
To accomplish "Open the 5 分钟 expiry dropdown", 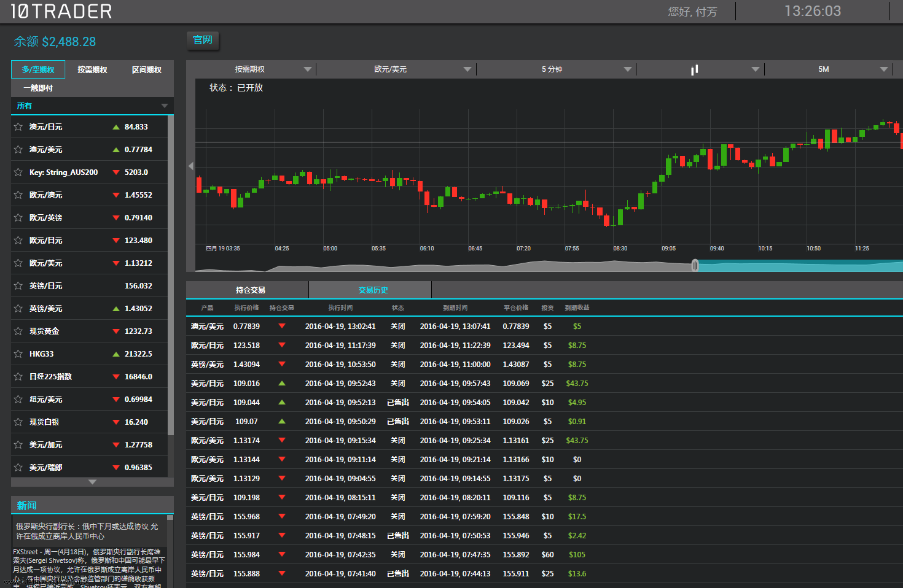I will click(555, 69).
